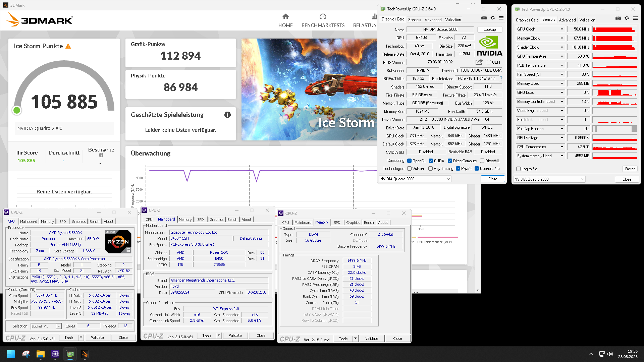Click the Ice Storm warning triangle icon

click(68, 46)
